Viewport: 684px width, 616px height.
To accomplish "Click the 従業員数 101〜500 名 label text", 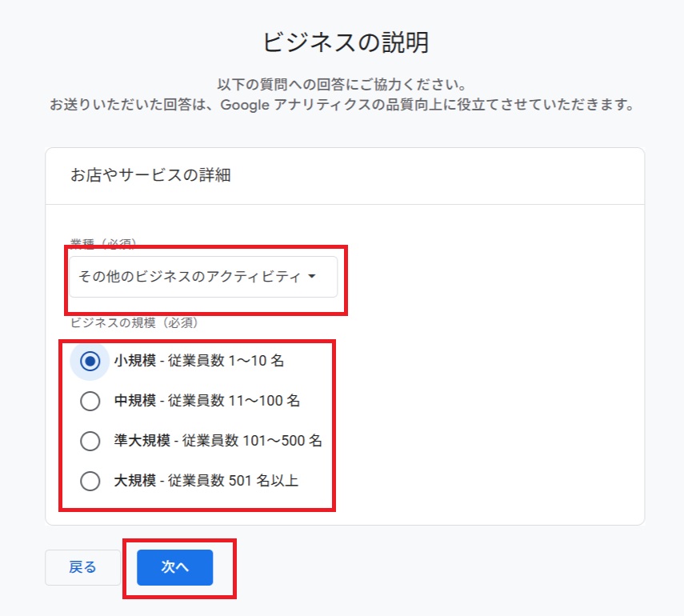I will pos(252,441).
